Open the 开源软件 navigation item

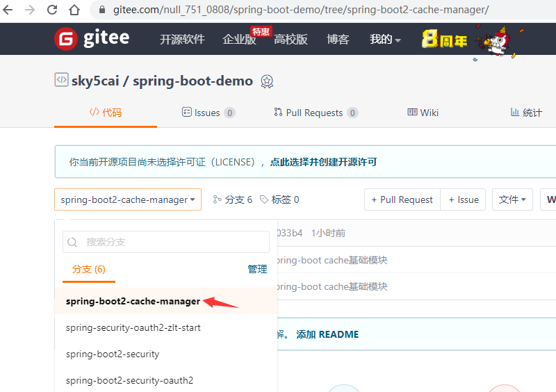click(x=182, y=39)
